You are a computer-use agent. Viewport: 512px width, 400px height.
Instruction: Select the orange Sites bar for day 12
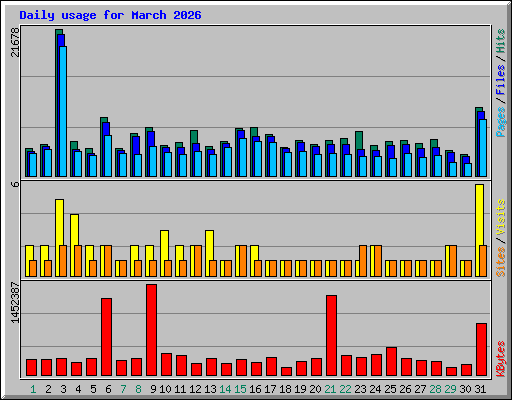(198, 261)
